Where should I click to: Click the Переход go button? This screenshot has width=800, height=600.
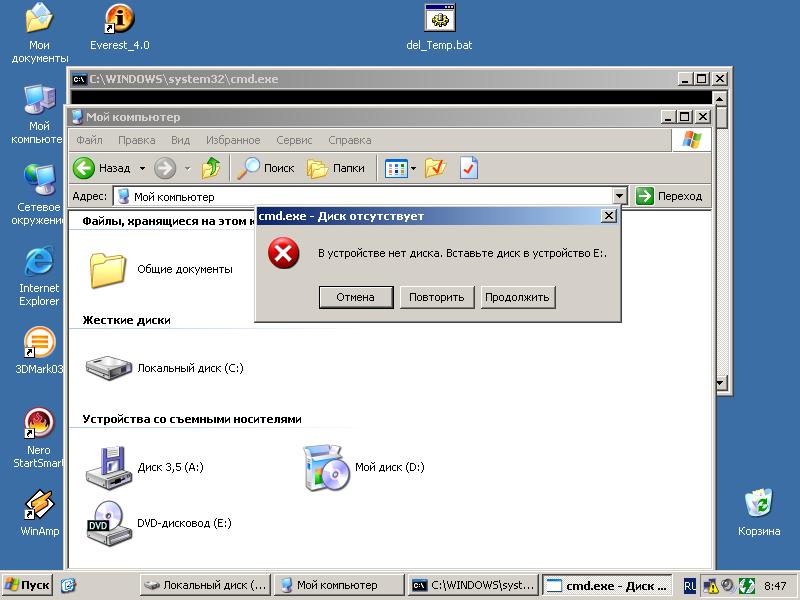tap(669, 196)
